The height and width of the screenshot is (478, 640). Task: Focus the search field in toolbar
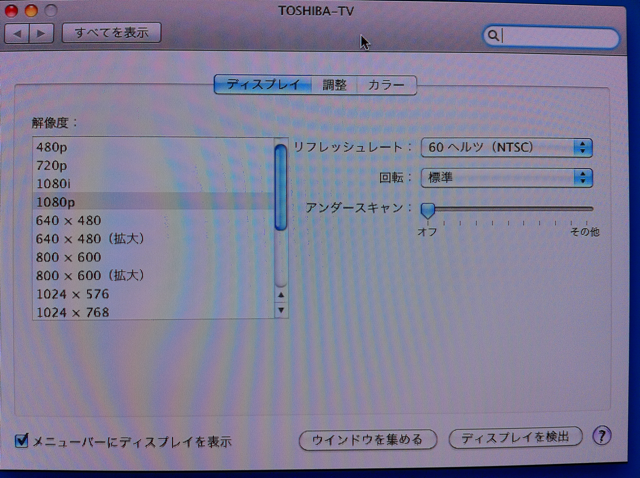click(551, 36)
